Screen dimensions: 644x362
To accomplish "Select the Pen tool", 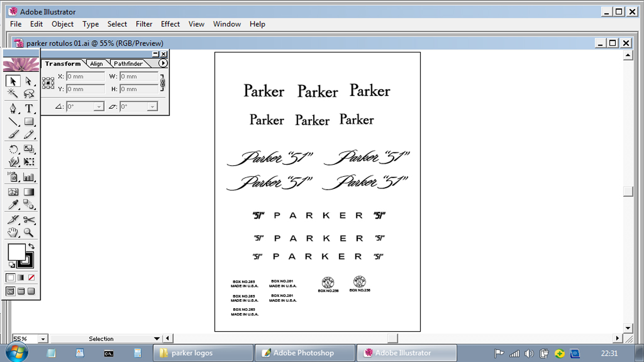I will click(13, 108).
